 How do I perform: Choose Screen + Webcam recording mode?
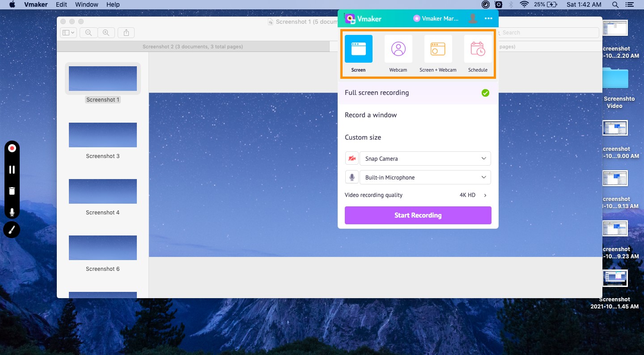[438, 49]
